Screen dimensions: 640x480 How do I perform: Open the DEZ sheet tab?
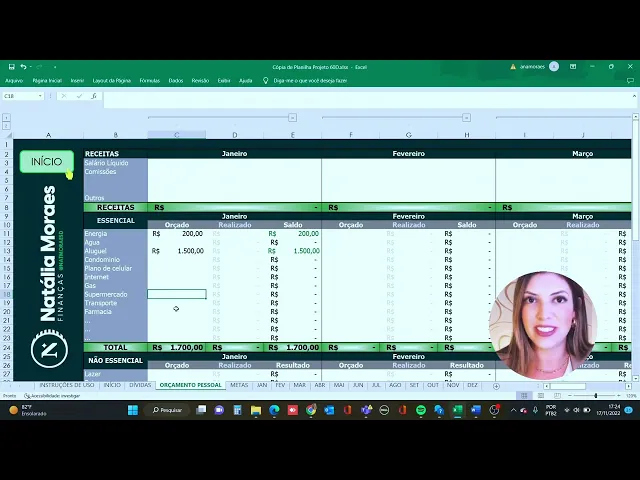[472, 385]
